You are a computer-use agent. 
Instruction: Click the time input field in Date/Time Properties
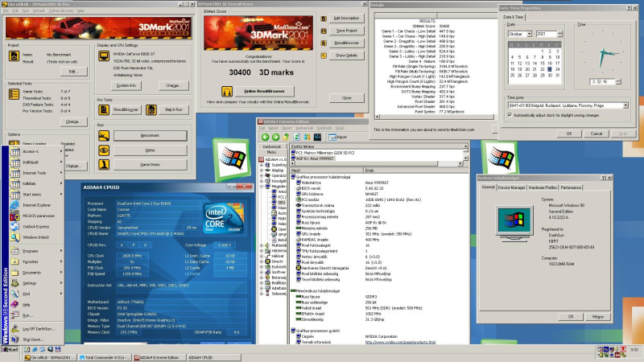point(602,82)
